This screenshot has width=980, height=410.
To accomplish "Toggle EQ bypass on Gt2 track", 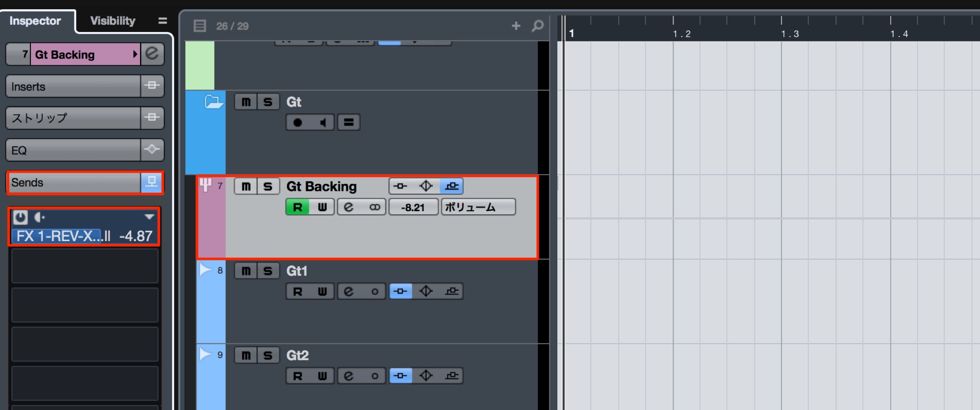I will [x=426, y=376].
